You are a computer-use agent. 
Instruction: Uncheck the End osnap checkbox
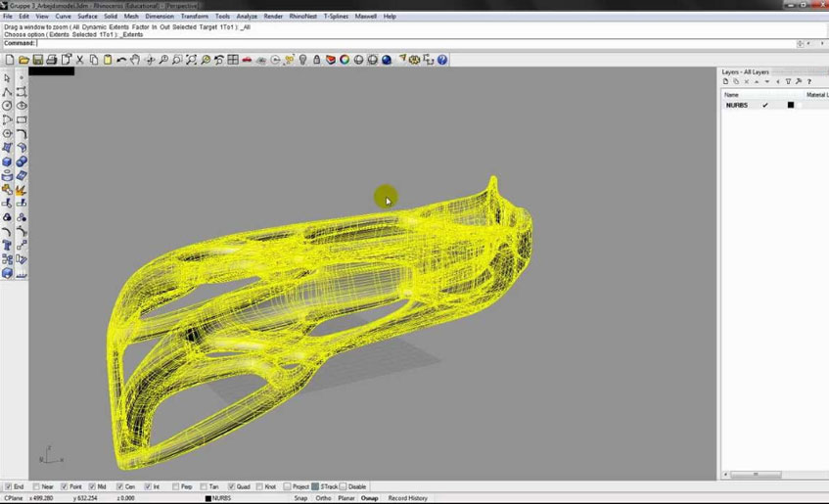pyautogui.click(x=8, y=486)
